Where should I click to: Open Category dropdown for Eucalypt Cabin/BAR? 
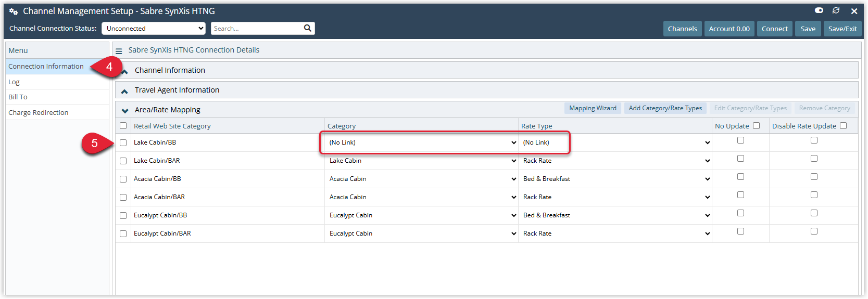[422, 233]
